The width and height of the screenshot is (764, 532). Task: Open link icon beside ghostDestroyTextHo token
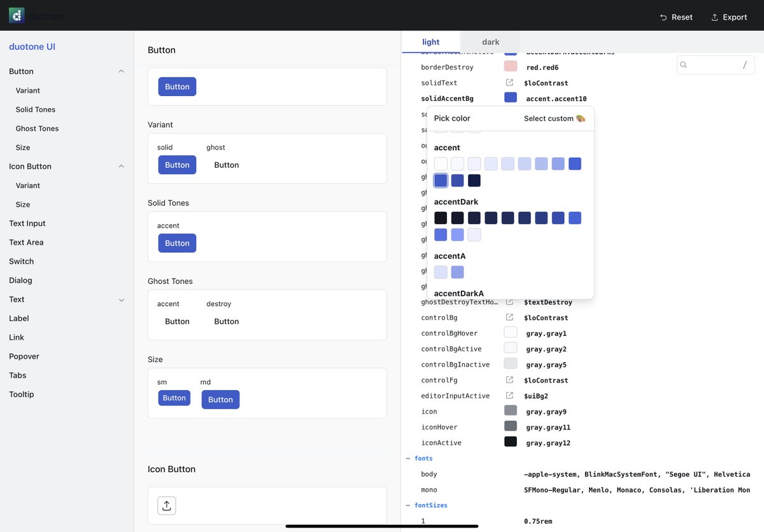coord(509,302)
